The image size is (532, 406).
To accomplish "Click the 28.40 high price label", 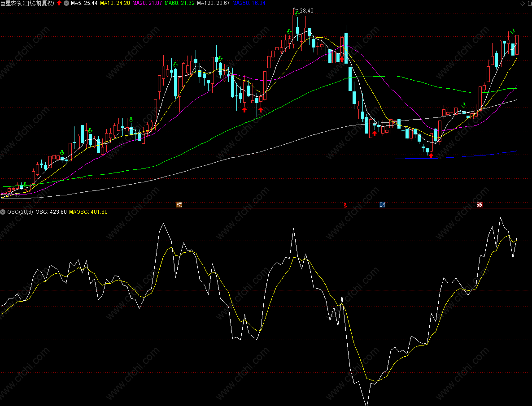I will pos(307,10).
